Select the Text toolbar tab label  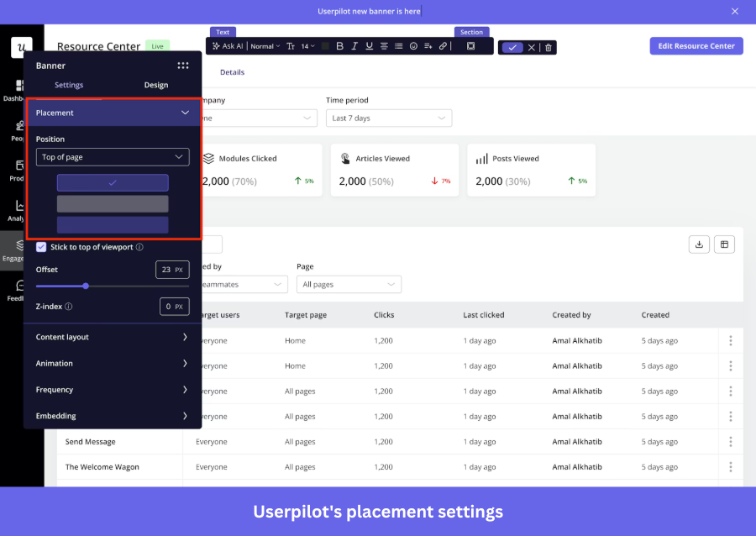tap(223, 32)
